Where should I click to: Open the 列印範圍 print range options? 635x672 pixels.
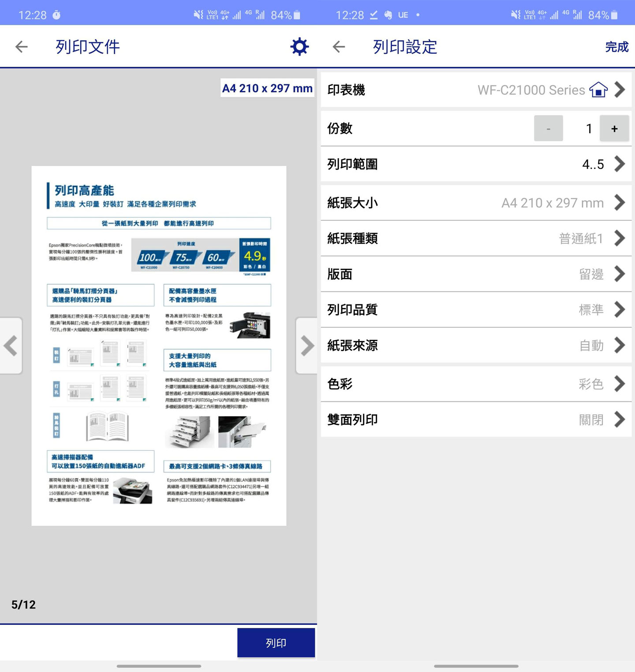click(476, 164)
